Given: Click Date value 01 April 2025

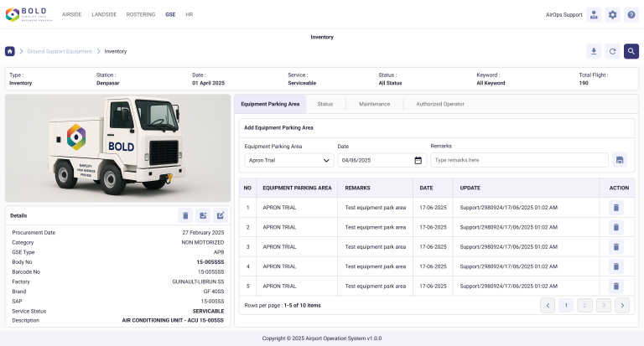Looking at the screenshot, I should click(x=208, y=83).
